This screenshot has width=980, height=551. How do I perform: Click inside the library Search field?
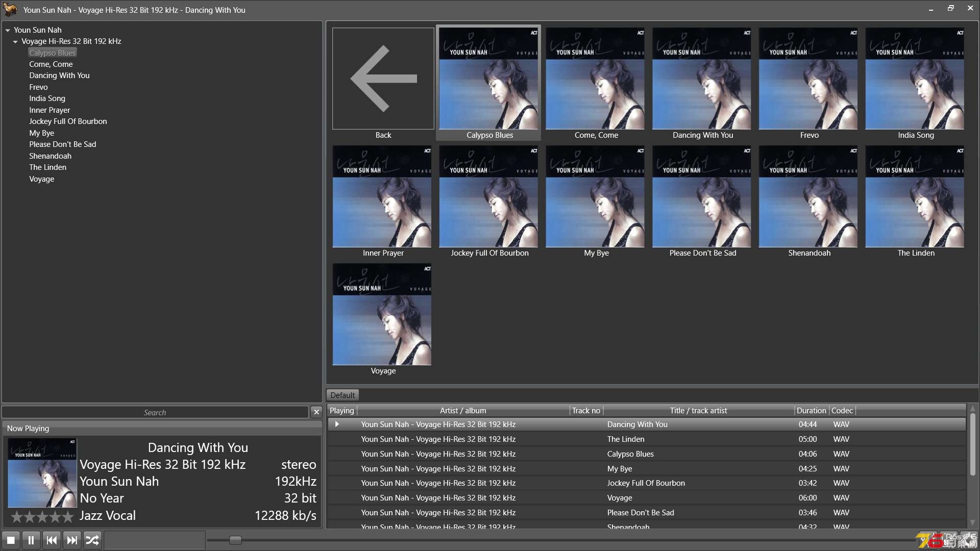[x=155, y=412]
